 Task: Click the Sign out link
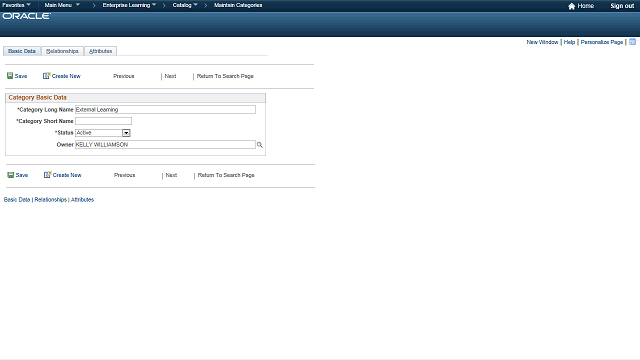[622, 6]
